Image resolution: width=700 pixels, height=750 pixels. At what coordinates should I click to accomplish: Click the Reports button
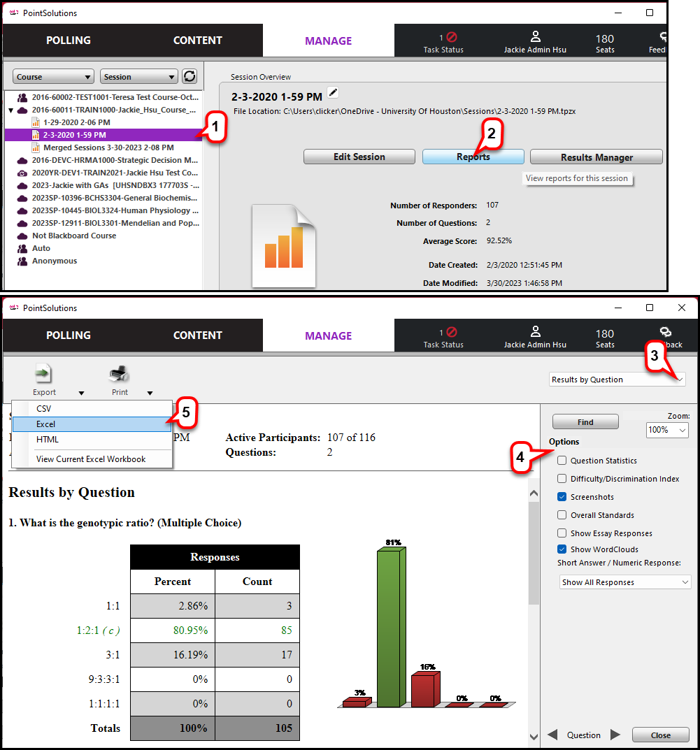[473, 157]
